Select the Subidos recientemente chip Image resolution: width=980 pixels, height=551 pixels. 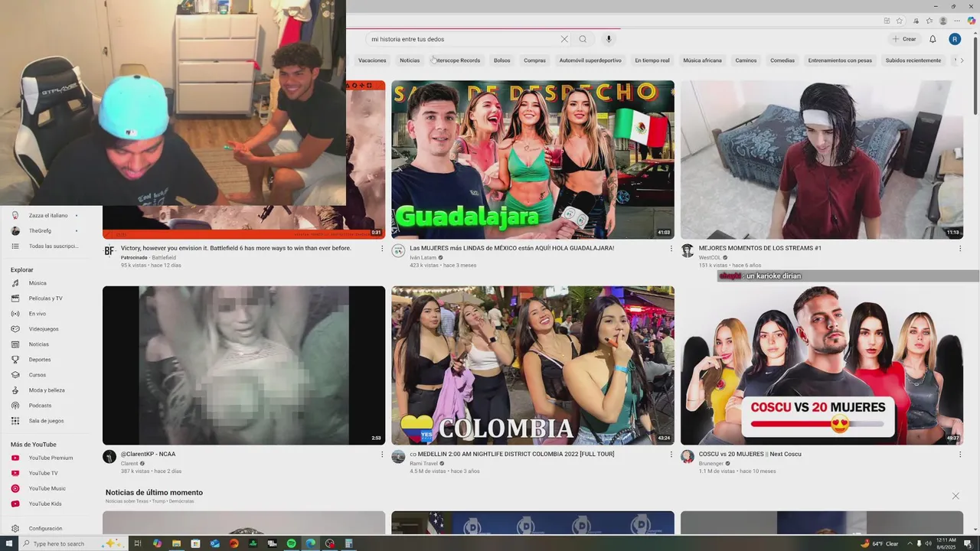913,60
